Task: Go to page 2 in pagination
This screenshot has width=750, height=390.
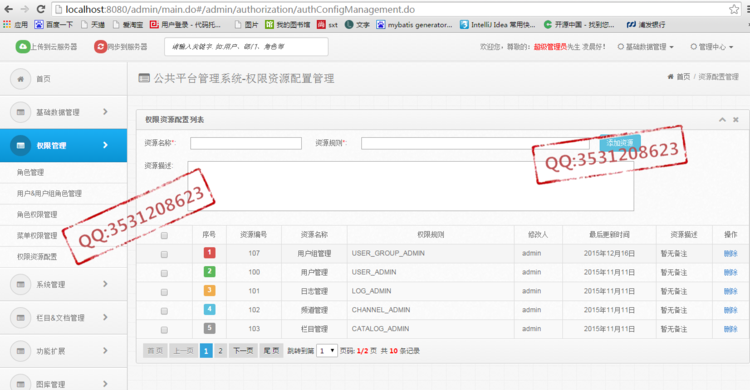Action: click(221, 351)
